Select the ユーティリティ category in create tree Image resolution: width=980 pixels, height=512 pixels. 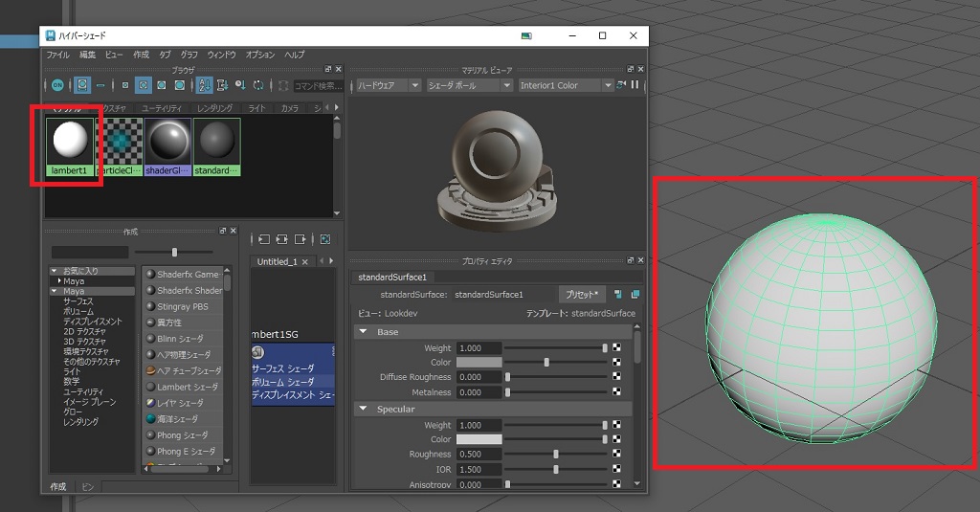pyautogui.click(x=83, y=392)
